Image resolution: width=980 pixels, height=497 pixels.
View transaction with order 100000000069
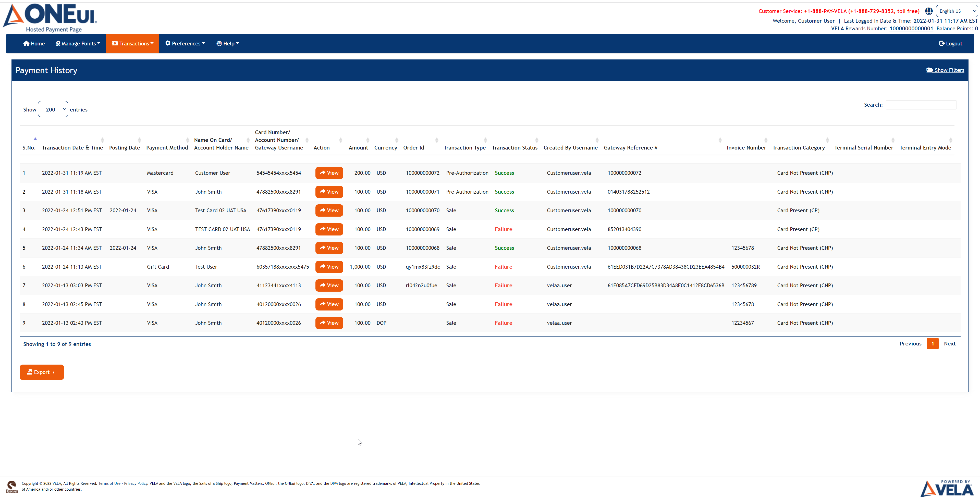tap(329, 229)
